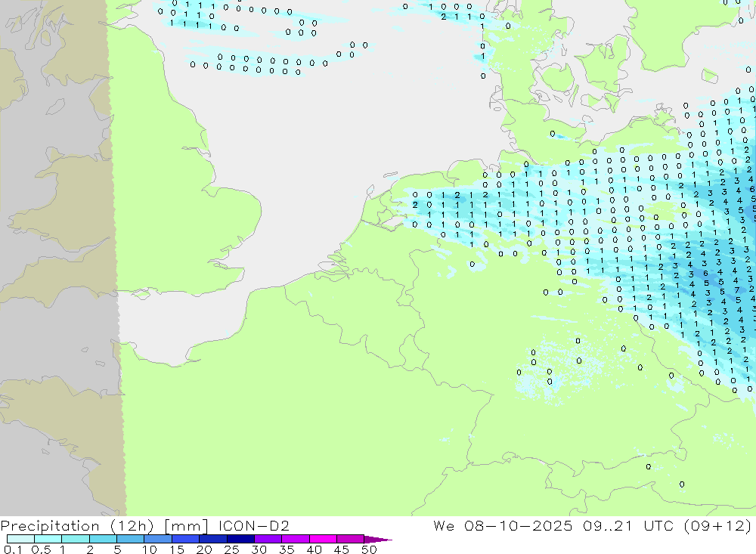Screen dimensions: 756x554
Task: Click the "09..21 UTC" time range
Action: tap(627, 525)
